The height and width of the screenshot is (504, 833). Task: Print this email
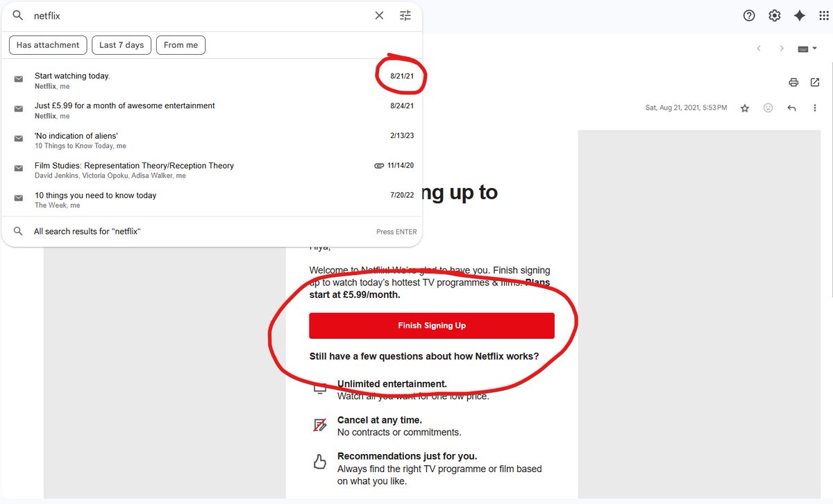(x=793, y=83)
